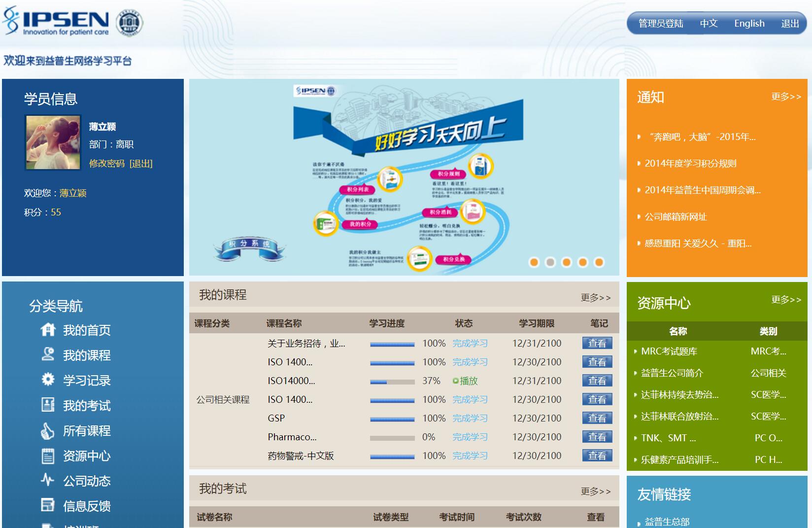The height and width of the screenshot is (528, 812).
Task: Switch language to 中文
Action: (709, 23)
